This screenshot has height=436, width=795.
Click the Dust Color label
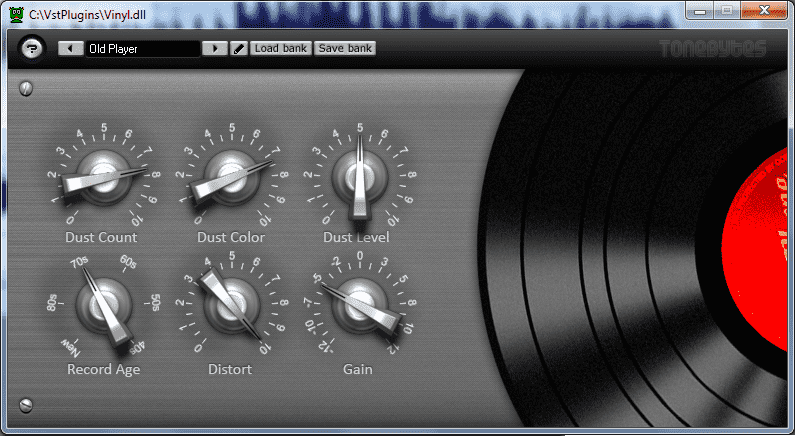tap(231, 237)
